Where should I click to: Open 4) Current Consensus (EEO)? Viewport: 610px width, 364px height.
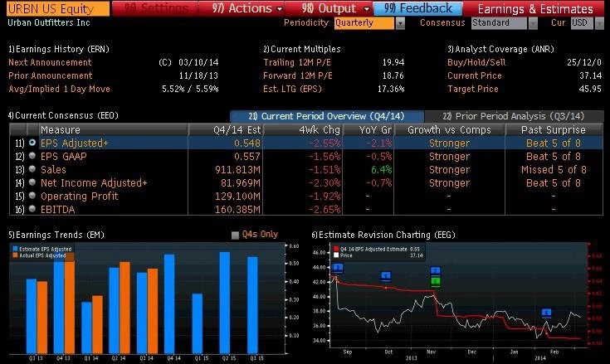click(x=63, y=115)
